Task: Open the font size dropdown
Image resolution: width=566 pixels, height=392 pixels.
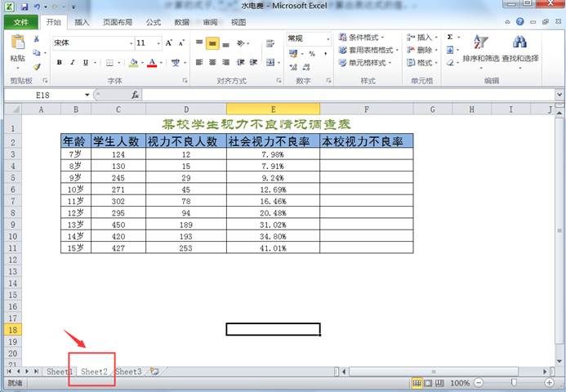Action: click(x=156, y=42)
